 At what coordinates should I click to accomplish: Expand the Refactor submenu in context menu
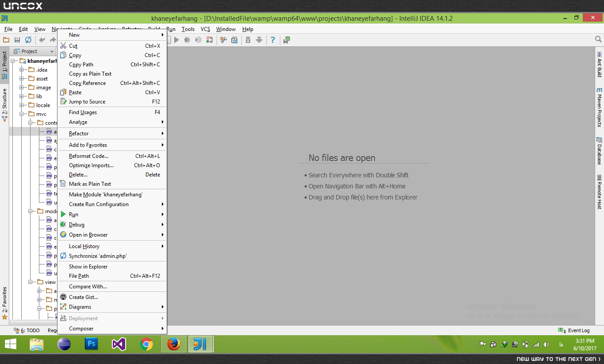[112, 134]
